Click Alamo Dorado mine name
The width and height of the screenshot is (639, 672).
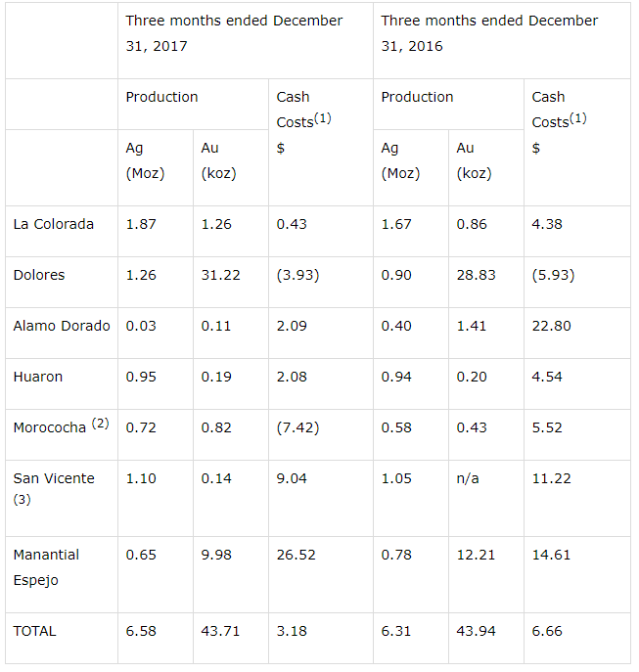(x=62, y=326)
